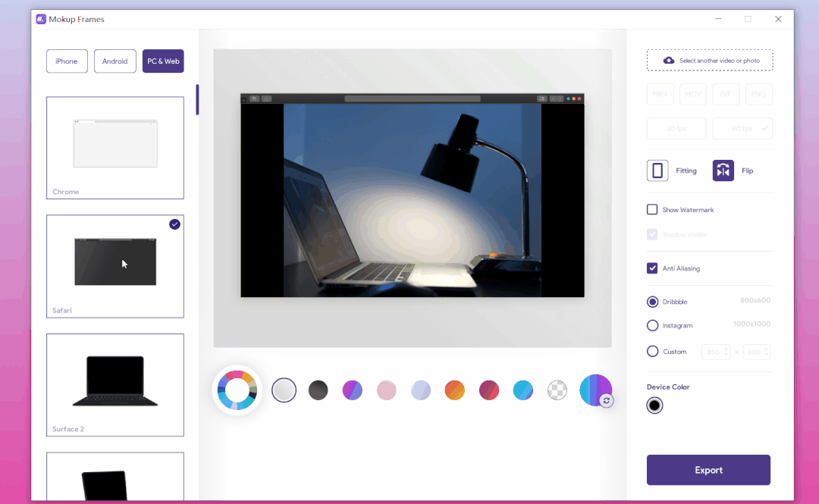Choose MP4 format
Viewport: 819px width, 504px height.
click(661, 94)
